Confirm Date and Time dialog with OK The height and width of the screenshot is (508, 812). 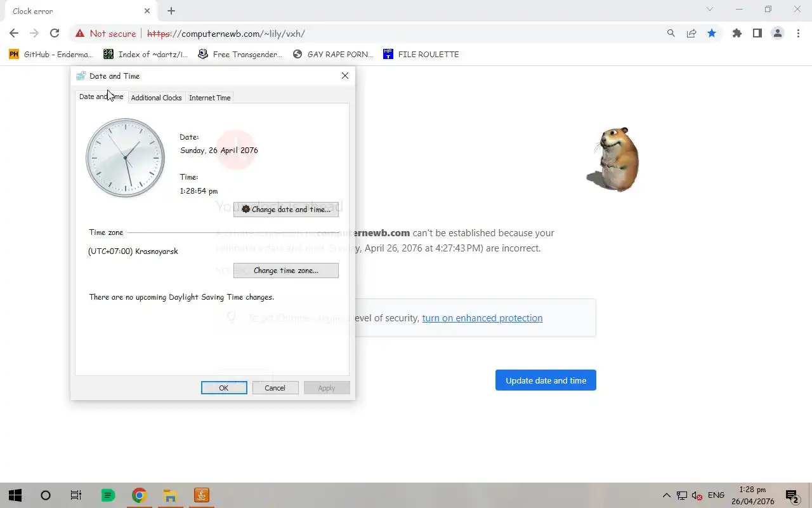(224, 388)
